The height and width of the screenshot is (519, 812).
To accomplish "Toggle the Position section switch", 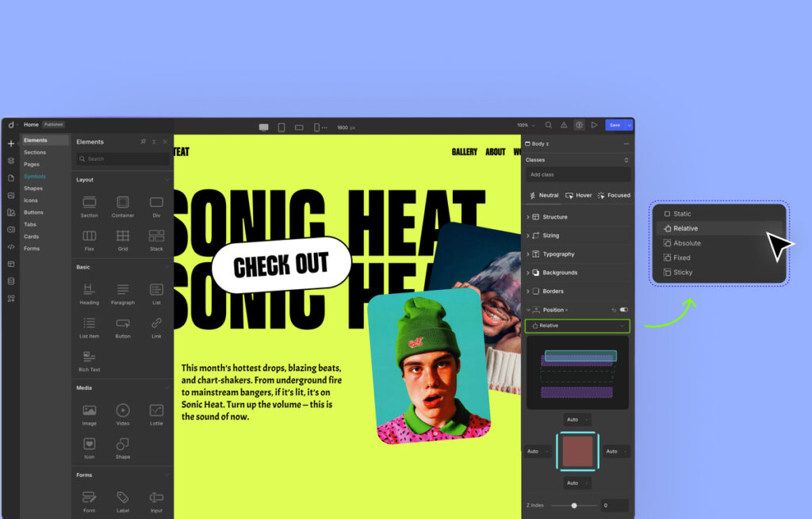I will [623, 310].
